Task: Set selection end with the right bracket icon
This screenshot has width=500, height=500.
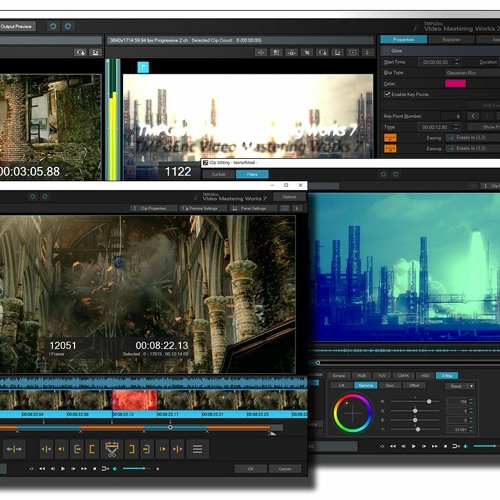Action: (132, 449)
